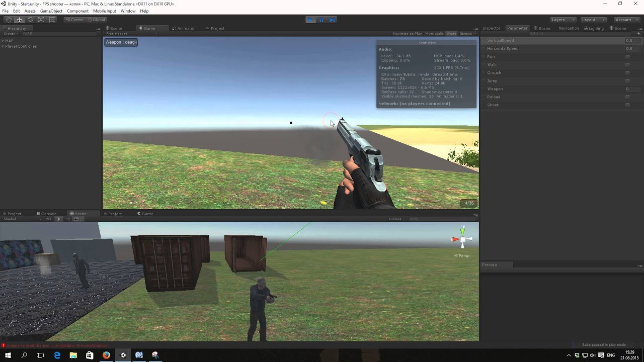Switch to the Inspector tab
Image resolution: width=644 pixels, height=362 pixels.
[x=491, y=28]
